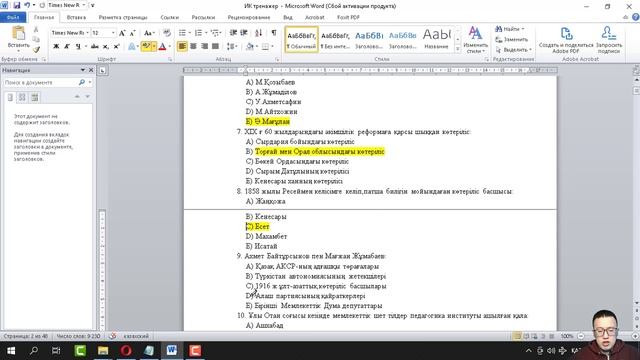Copy the selection with Copy icon
640x360 pixels.
tap(36, 39)
